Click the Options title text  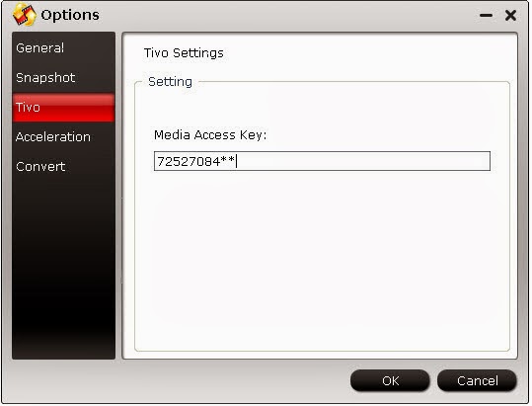click(x=70, y=15)
